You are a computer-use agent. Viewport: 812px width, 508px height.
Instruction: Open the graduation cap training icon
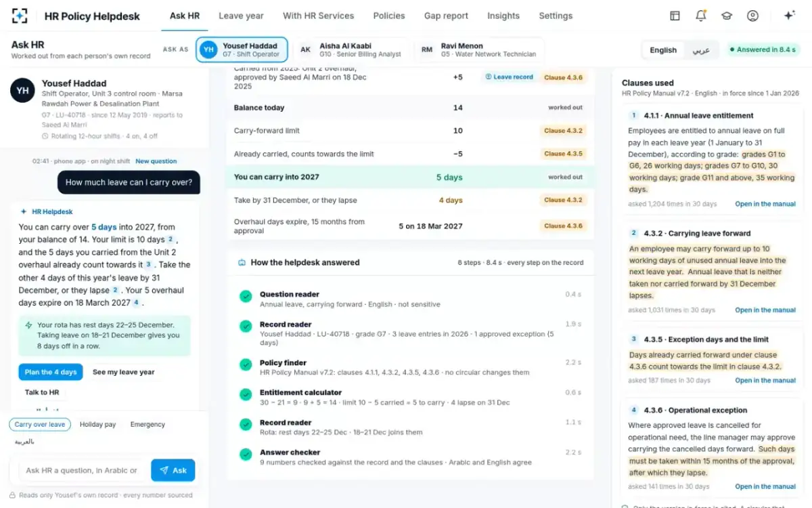(727, 16)
